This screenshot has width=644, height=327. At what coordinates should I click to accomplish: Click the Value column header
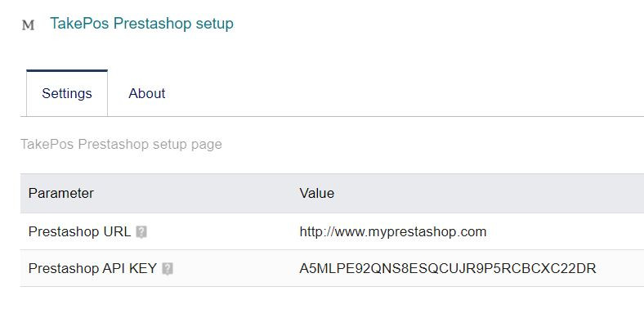[x=317, y=193]
